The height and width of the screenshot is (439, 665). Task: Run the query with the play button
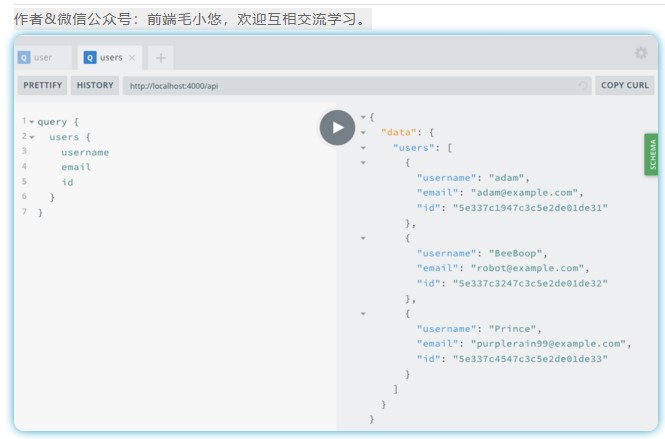click(337, 127)
